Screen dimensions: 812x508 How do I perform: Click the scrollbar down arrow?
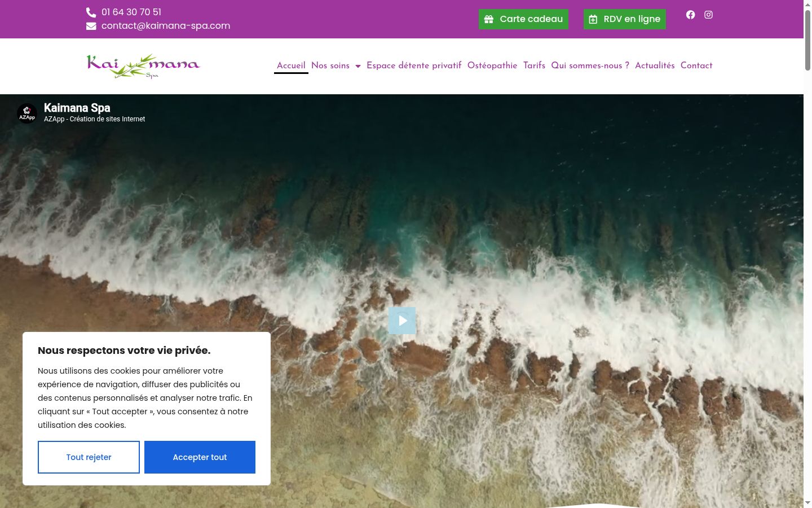pyautogui.click(x=807, y=502)
